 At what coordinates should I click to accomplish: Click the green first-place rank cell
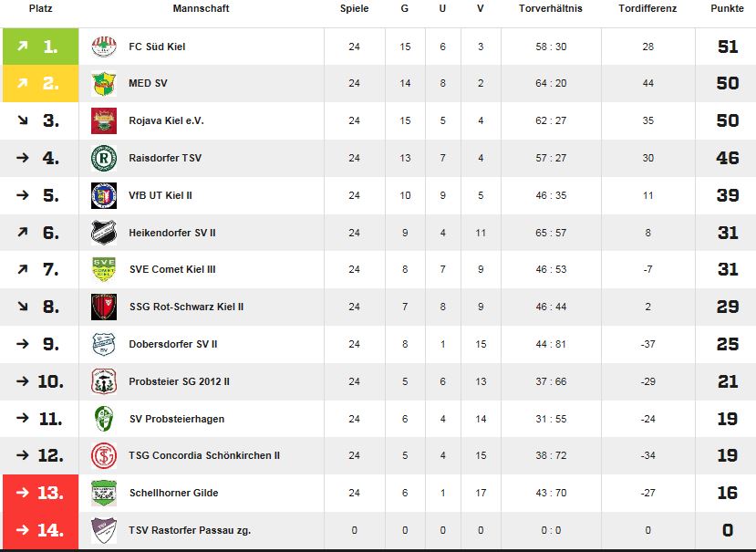pos(40,47)
